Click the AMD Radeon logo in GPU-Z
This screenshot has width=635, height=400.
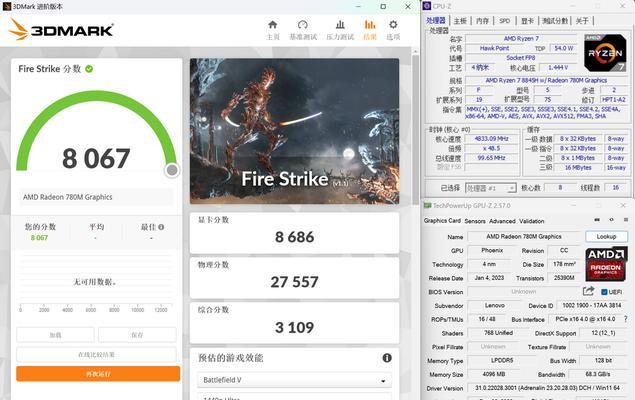606,264
